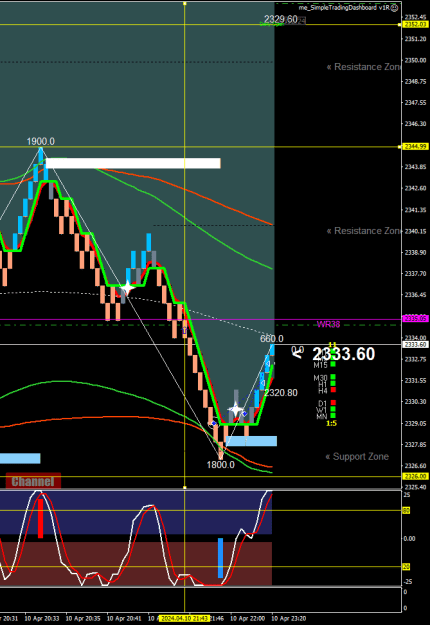Screen dimensions: 430x625
Task: Select the light blue rectangle above 1800.0 low
Action: pyautogui.click(x=251, y=441)
